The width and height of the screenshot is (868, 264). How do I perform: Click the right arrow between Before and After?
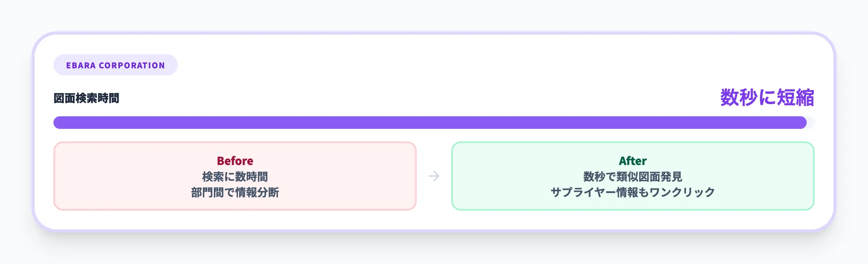434,176
